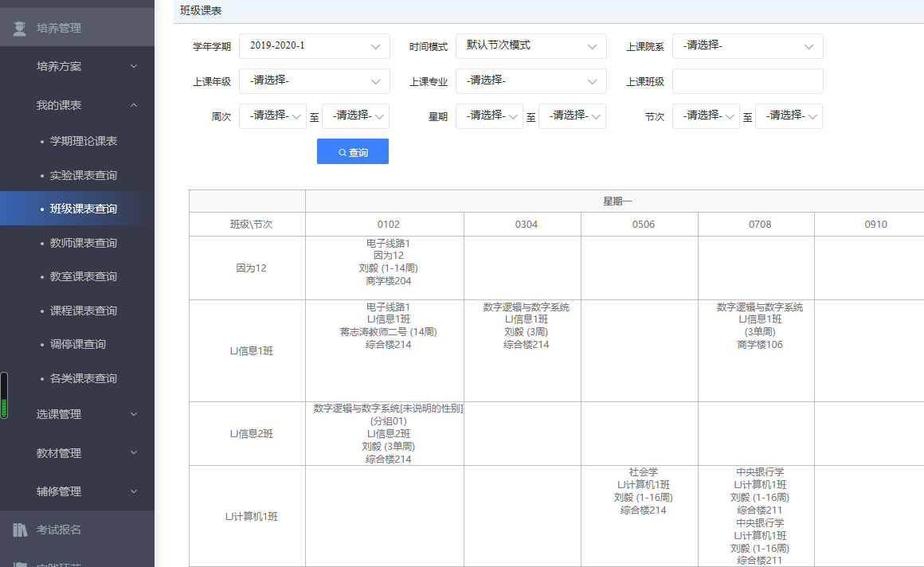
Task: Open the 上课院系 dropdown
Action: 747,46
